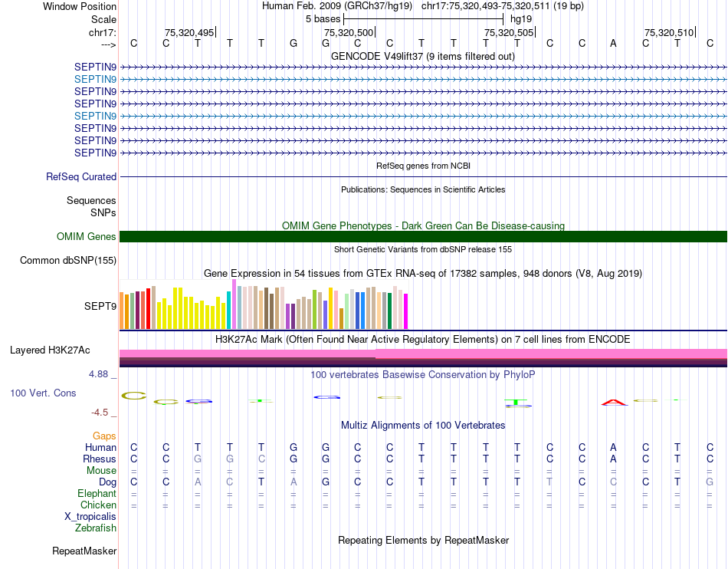Click the Dog alignment row label

[x=108, y=482]
